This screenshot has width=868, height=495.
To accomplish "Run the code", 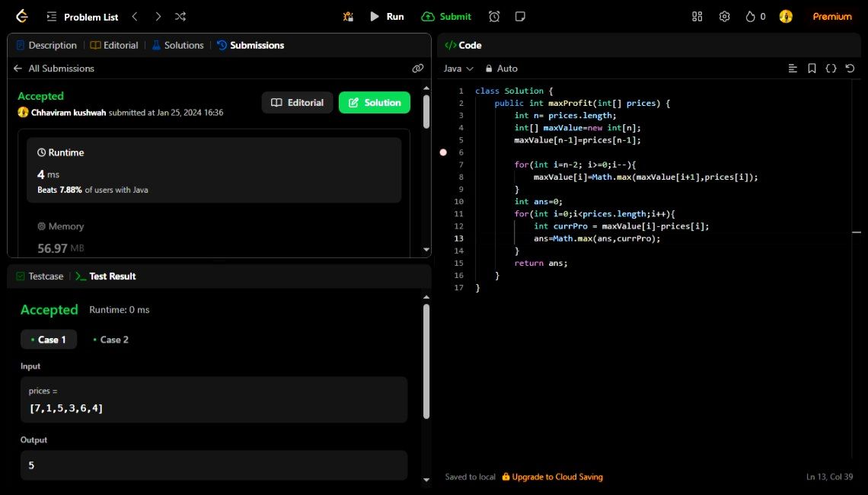I will tap(387, 17).
